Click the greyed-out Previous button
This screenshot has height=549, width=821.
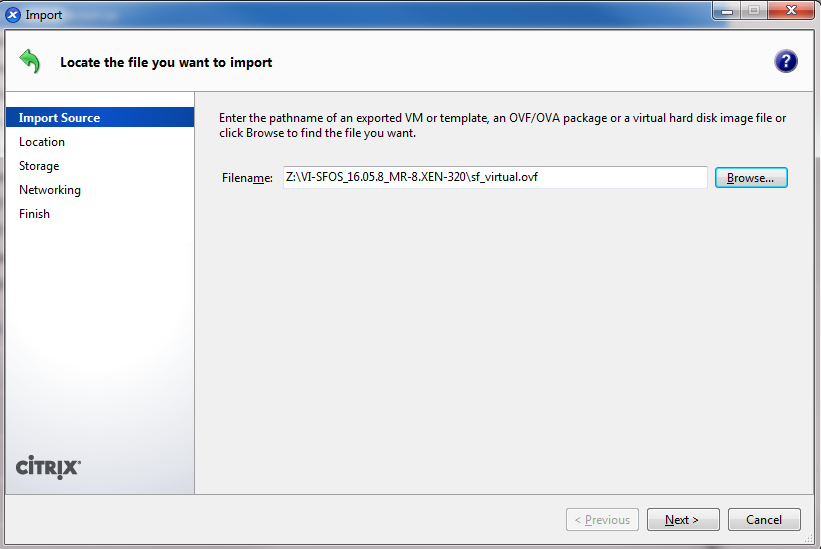coord(602,520)
